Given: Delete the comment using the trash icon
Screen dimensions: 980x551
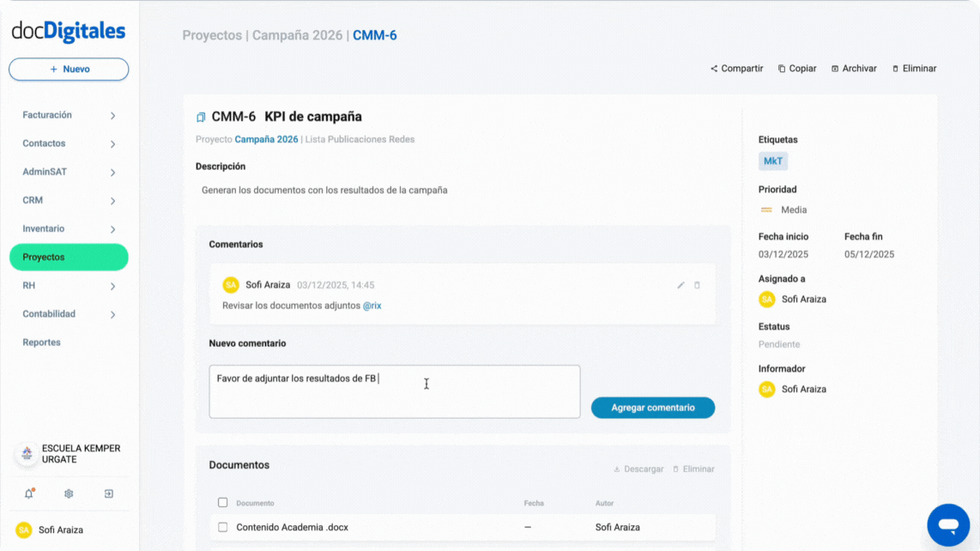Looking at the screenshot, I should click(x=697, y=284).
